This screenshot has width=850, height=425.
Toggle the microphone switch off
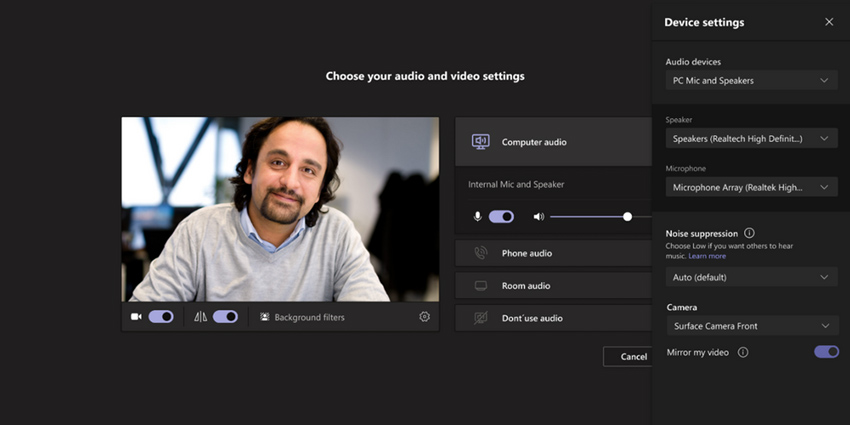(501, 216)
